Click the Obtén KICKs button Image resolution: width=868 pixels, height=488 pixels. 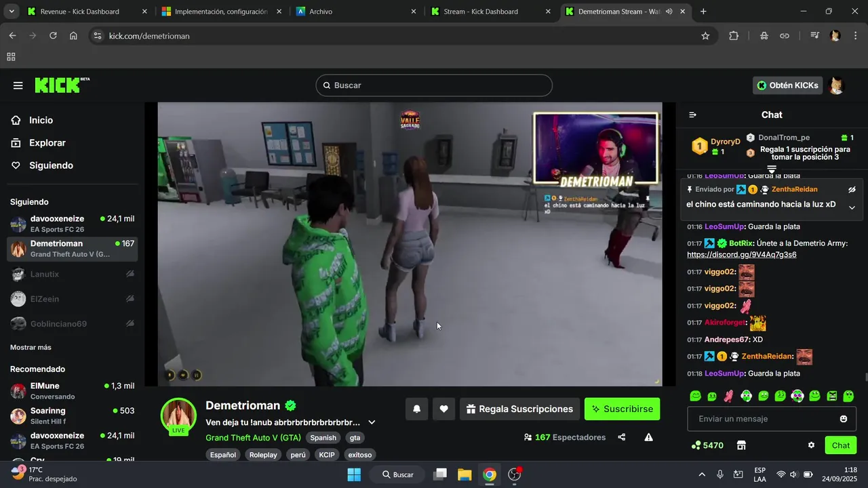[x=787, y=85]
